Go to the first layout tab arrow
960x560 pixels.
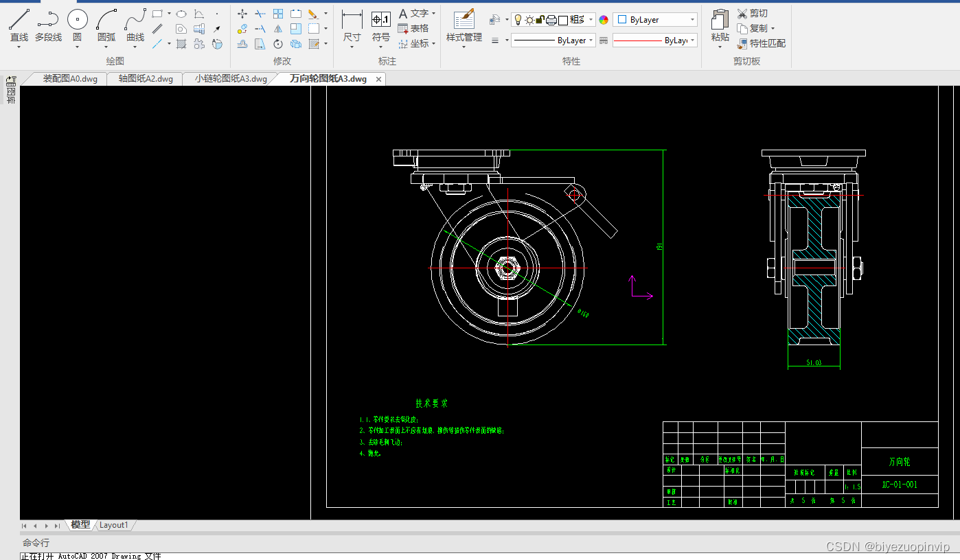[25, 526]
